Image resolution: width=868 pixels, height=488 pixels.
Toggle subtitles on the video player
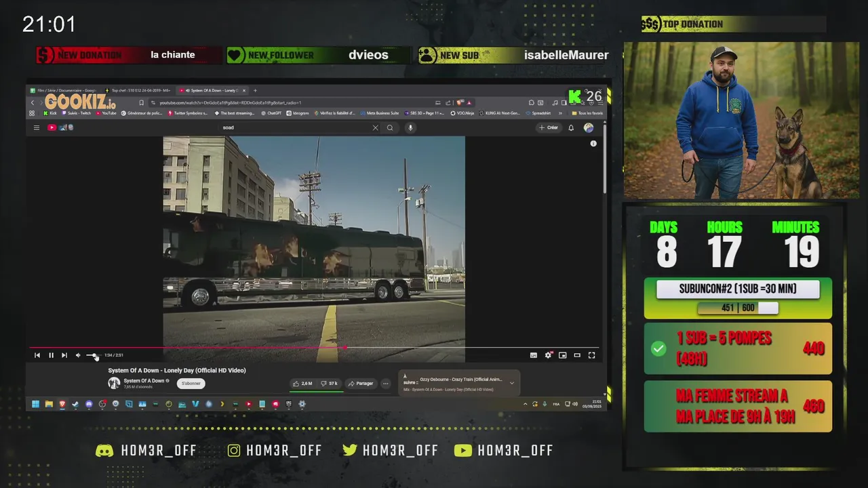(x=534, y=355)
